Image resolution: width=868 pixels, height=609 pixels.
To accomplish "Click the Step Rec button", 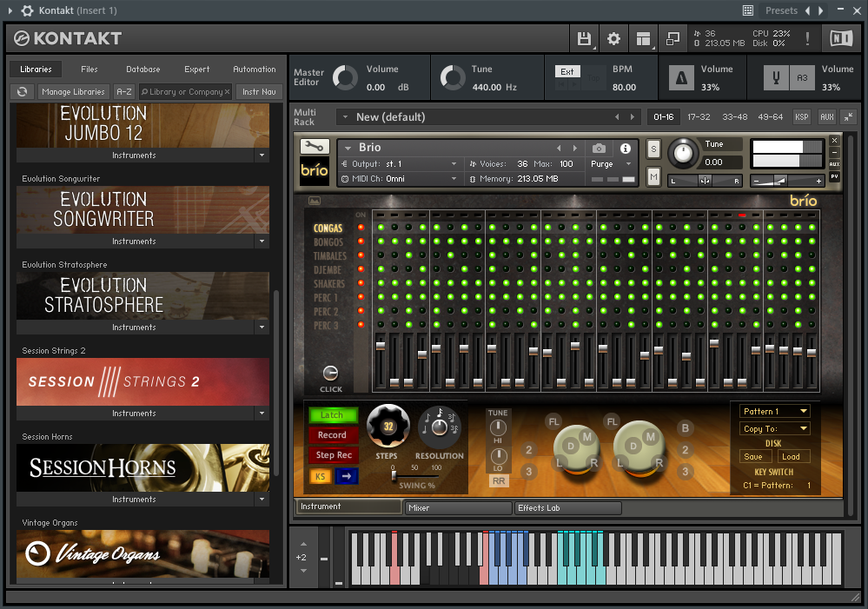I will tap(334, 455).
